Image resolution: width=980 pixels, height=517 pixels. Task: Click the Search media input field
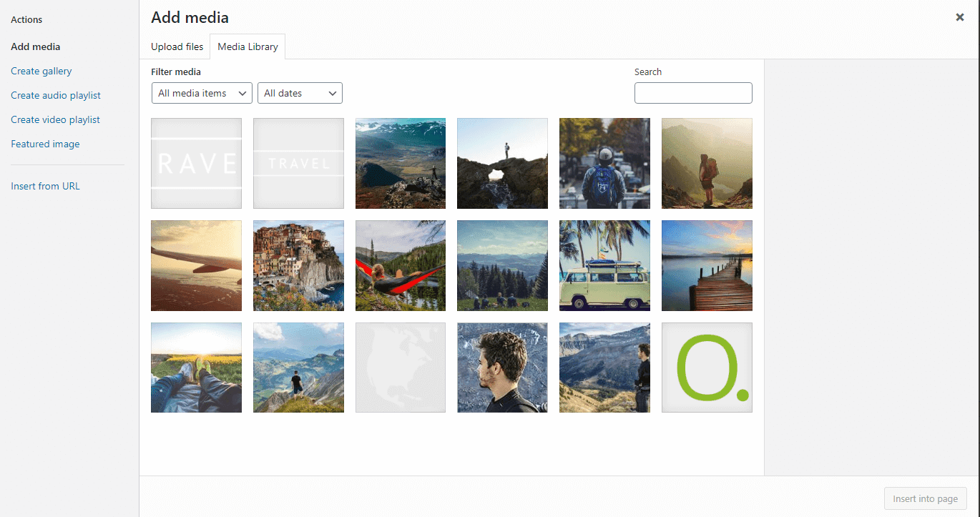(x=692, y=93)
